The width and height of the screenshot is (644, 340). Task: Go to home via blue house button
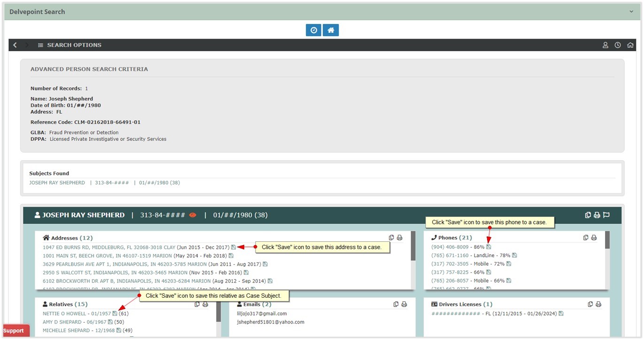tap(331, 30)
